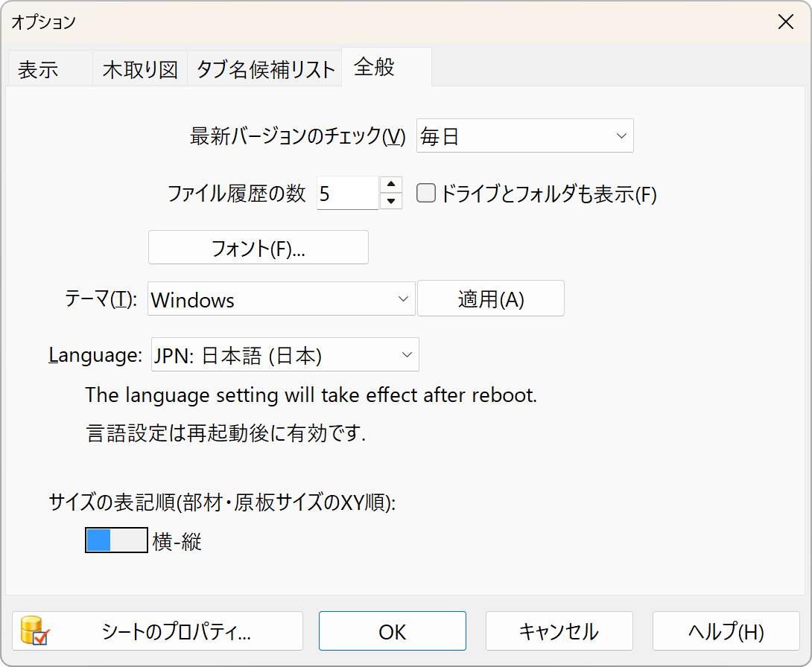812x667 pixels.
Task: Confirm settings with the OK button
Action: point(393,632)
